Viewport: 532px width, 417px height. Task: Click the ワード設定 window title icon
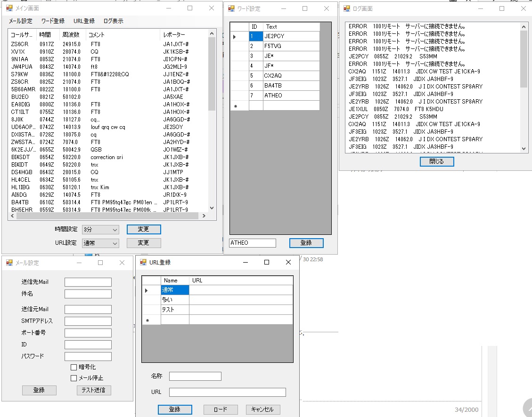tap(231, 8)
